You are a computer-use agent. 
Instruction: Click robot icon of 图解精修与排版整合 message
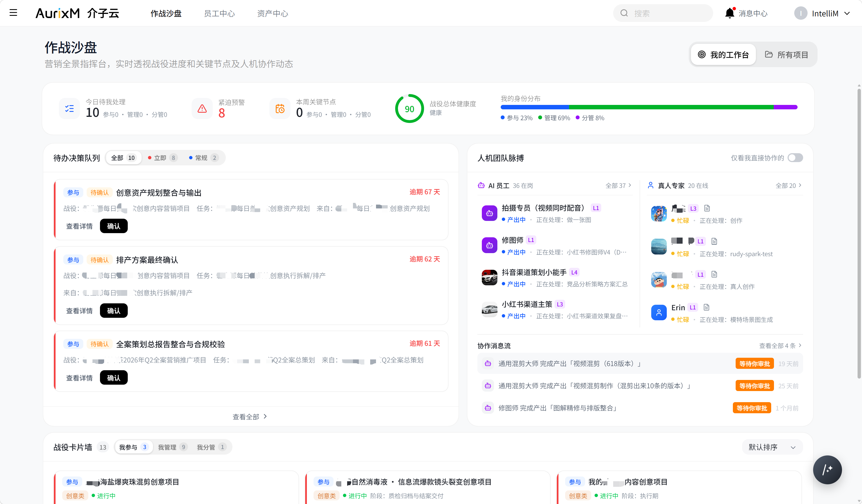coord(488,408)
